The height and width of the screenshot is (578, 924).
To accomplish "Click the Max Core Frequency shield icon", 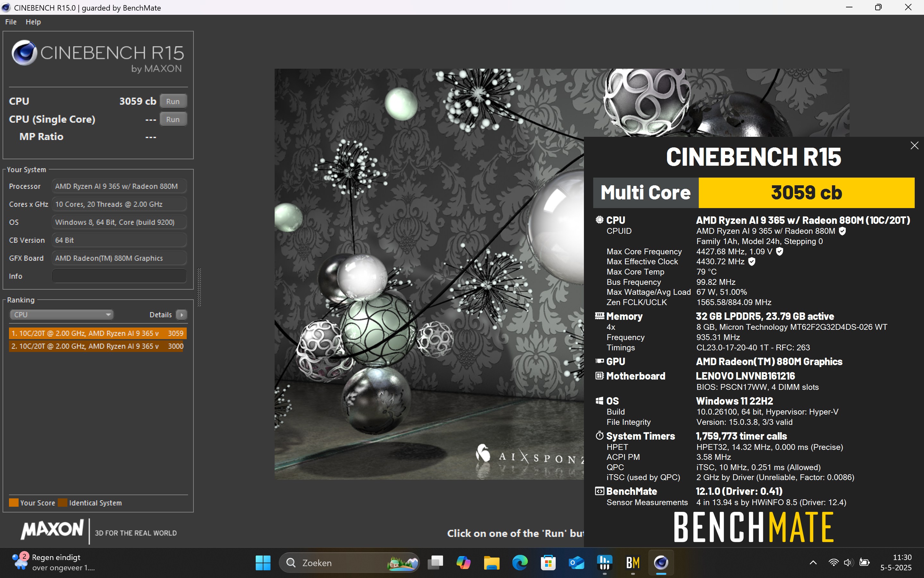I will coord(780,251).
